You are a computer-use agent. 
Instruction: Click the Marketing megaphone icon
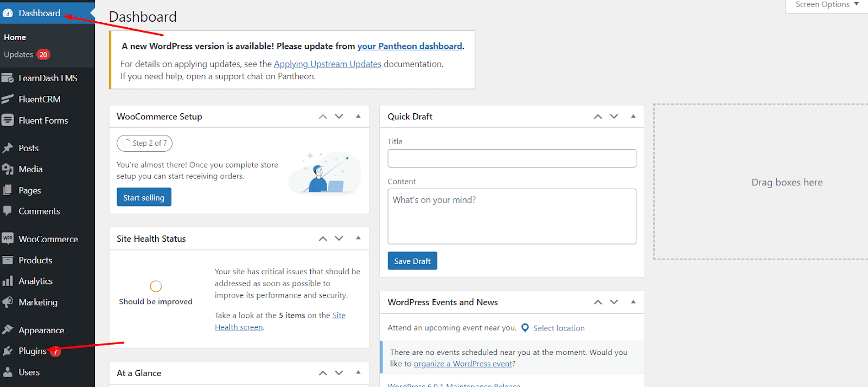pos(8,302)
